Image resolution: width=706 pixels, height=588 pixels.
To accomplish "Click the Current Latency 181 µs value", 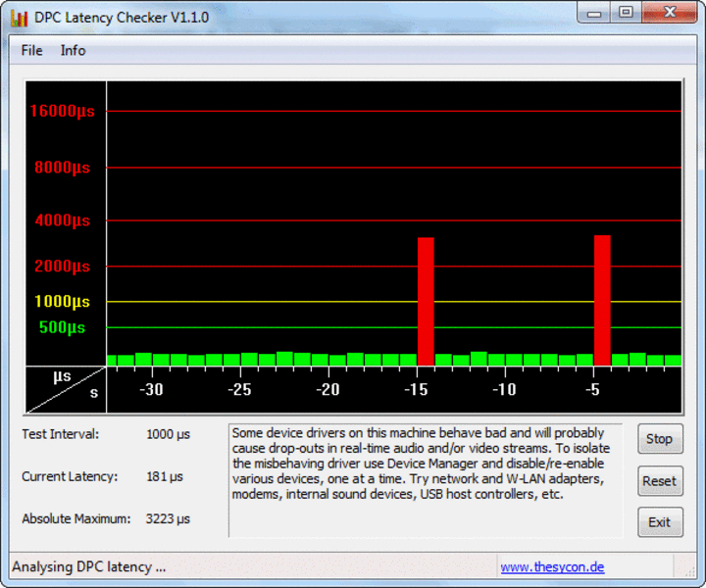I will (x=165, y=476).
